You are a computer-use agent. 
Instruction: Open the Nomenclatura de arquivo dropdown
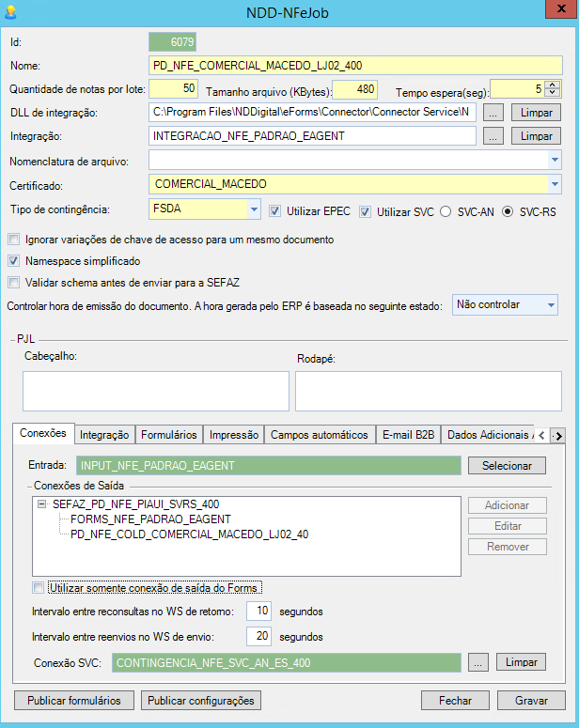pyautogui.click(x=555, y=160)
